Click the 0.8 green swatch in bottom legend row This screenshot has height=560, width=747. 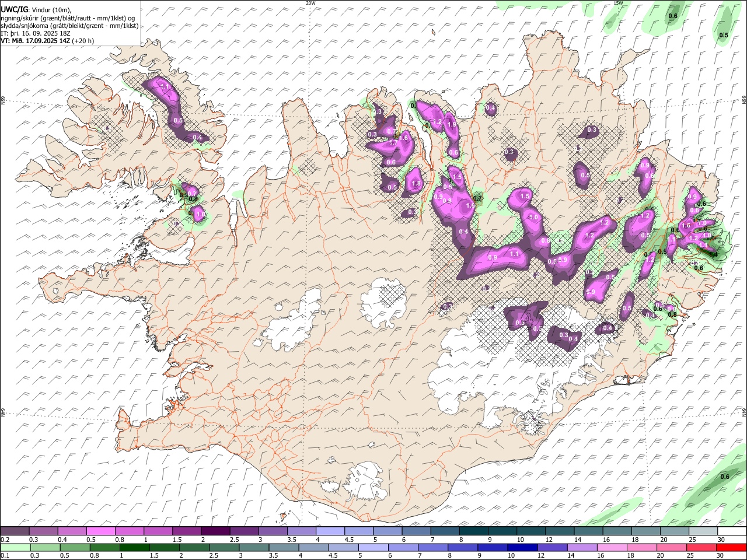[104, 547]
